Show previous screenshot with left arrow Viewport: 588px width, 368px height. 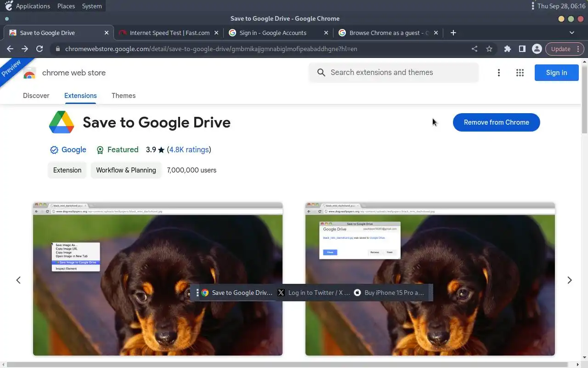click(x=18, y=280)
